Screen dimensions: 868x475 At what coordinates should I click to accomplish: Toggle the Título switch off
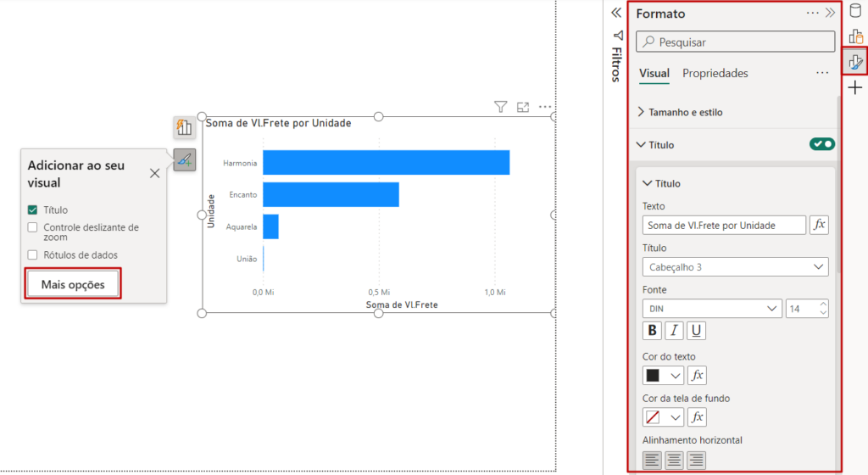[x=821, y=145]
